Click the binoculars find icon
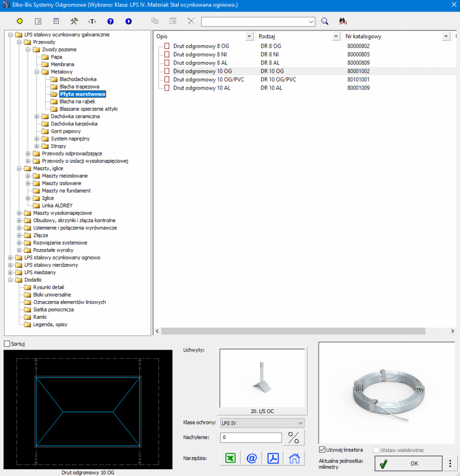 pos(342,21)
